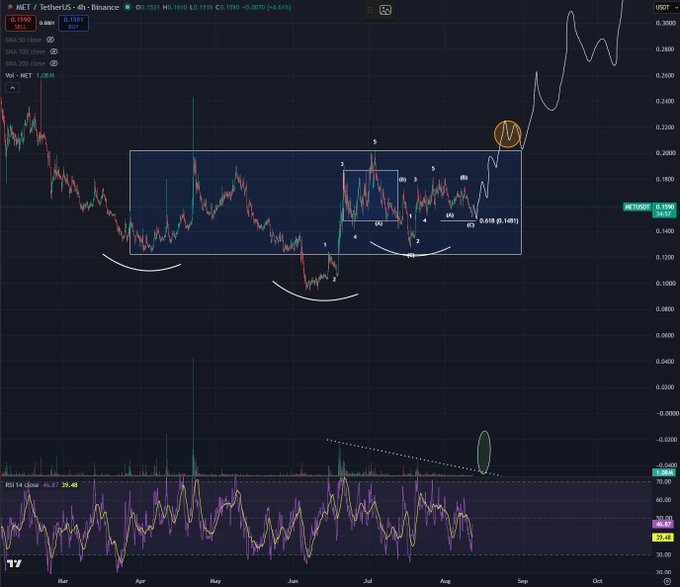Click the 1.08M volume label on the price scale
Screen dimensions: 680x587
pos(664,473)
